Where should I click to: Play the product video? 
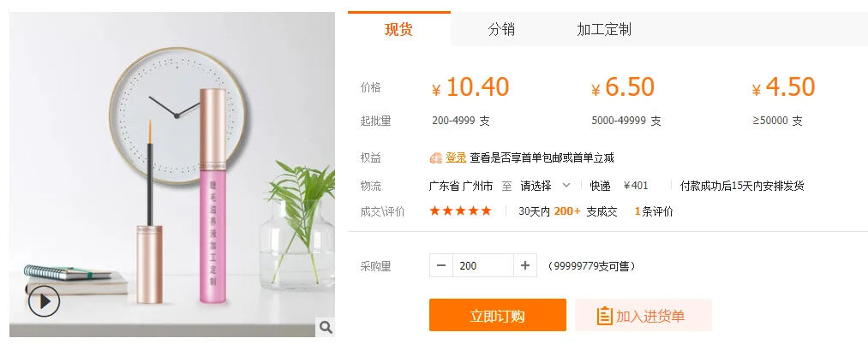(x=44, y=301)
